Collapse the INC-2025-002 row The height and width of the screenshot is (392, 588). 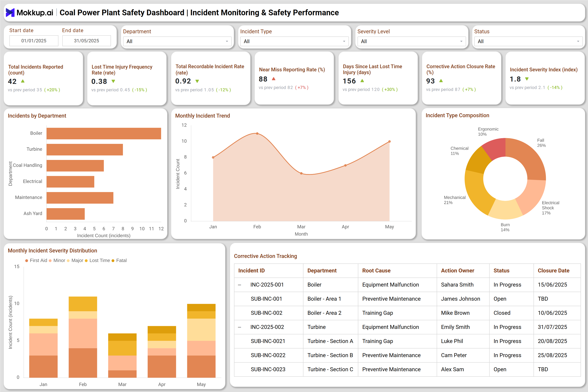click(x=240, y=327)
